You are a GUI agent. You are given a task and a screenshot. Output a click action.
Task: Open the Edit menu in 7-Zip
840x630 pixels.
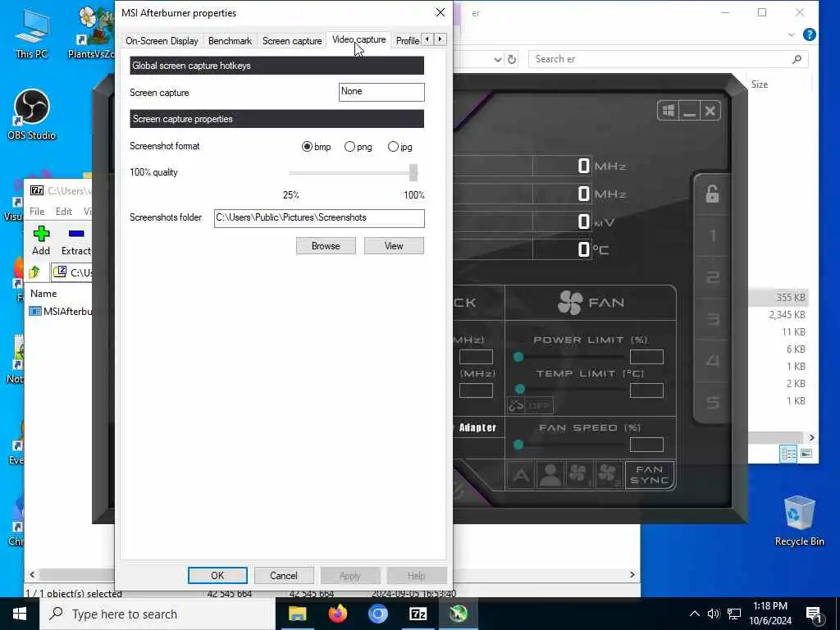(64, 212)
